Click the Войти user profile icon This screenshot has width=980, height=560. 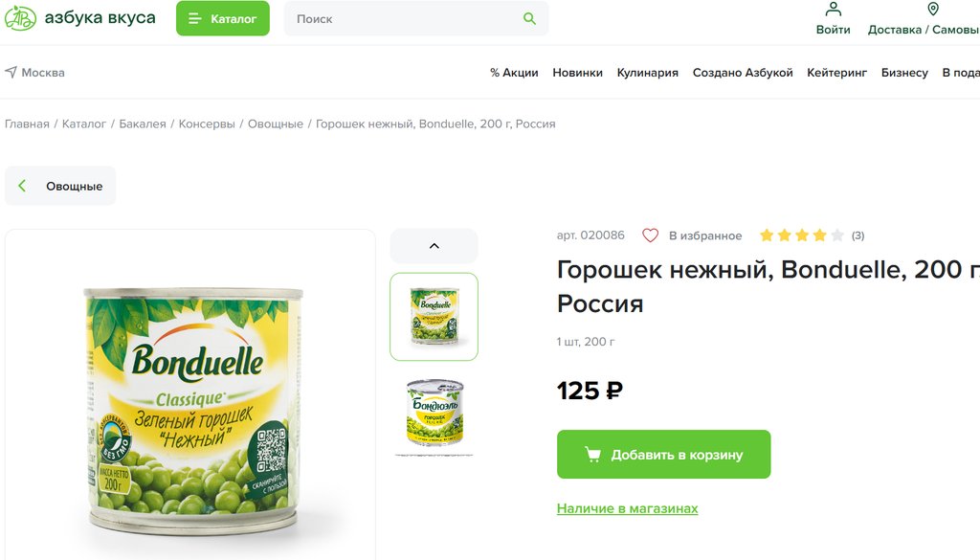point(834,9)
